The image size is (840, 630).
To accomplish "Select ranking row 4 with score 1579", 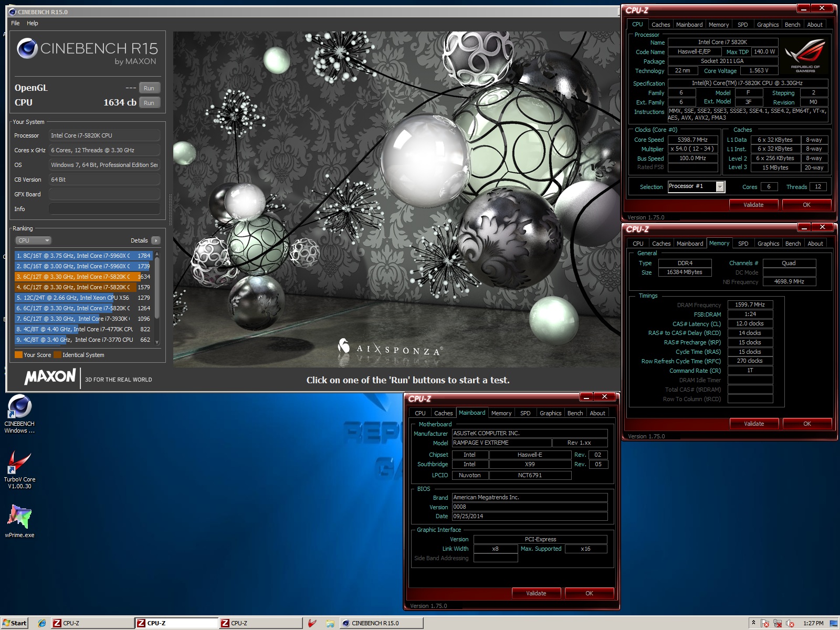I will [84, 287].
